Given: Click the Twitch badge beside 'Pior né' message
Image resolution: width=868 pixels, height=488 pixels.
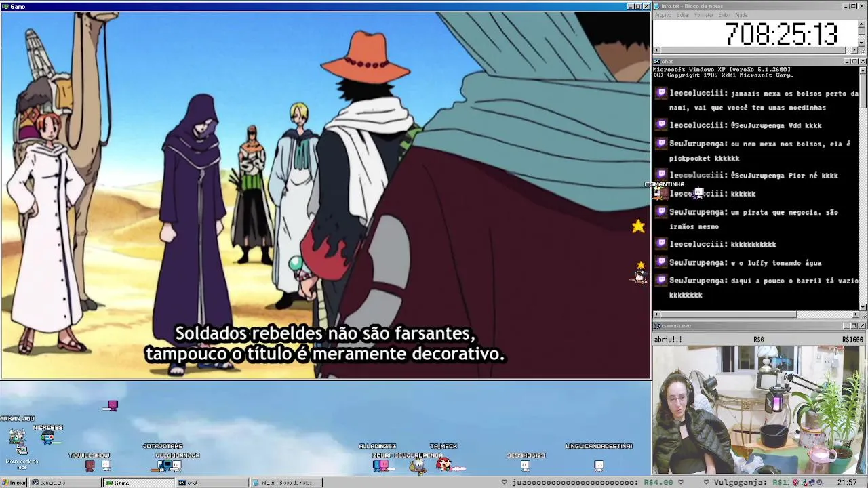Looking at the screenshot, I should [661, 174].
